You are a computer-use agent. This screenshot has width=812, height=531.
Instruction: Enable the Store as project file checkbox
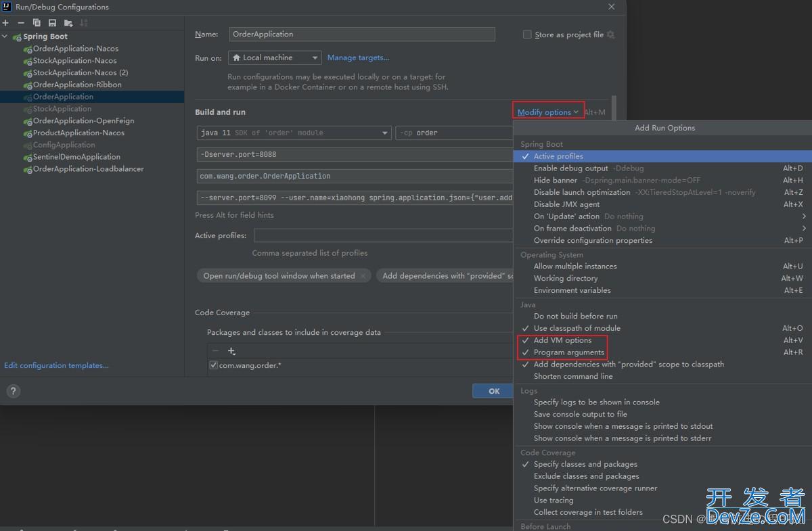point(527,34)
